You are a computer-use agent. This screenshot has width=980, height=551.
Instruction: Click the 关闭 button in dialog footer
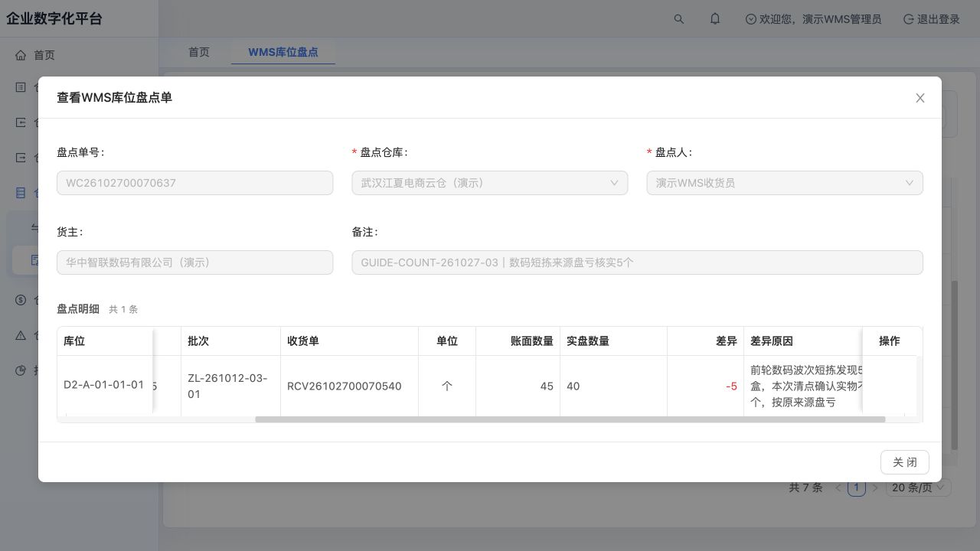[x=905, y=462]
